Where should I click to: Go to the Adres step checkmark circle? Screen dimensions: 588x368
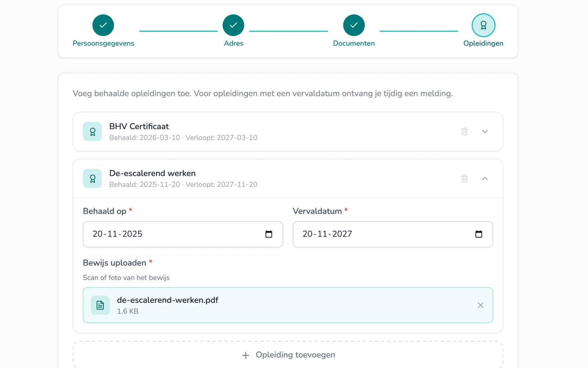coord(233,25)
